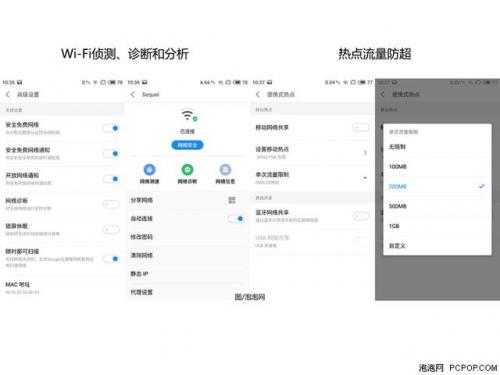Disable the 开放网络通知 switch
Image resolution: width=500 pixels, height=375 pixels.
(x=111, y=179)
